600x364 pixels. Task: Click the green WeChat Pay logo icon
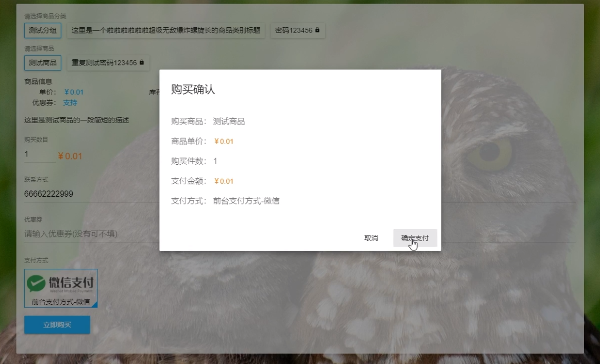(x=36, y=283)
